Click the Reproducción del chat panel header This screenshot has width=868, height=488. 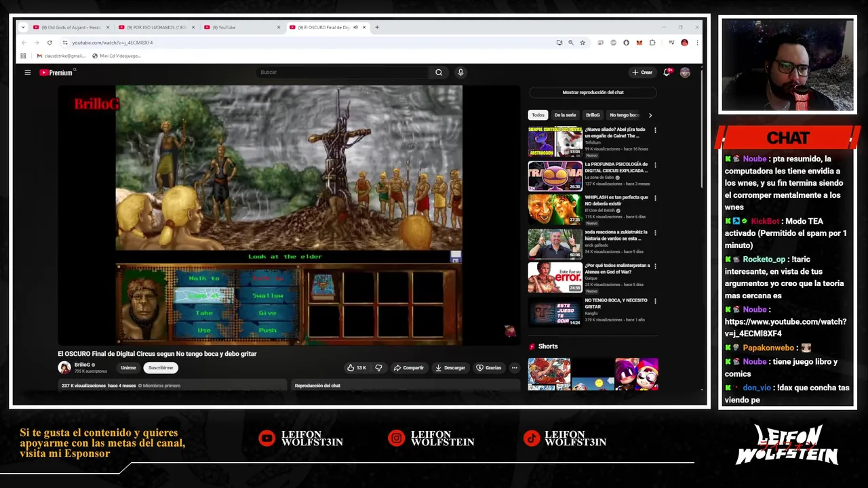pos(407,386)
